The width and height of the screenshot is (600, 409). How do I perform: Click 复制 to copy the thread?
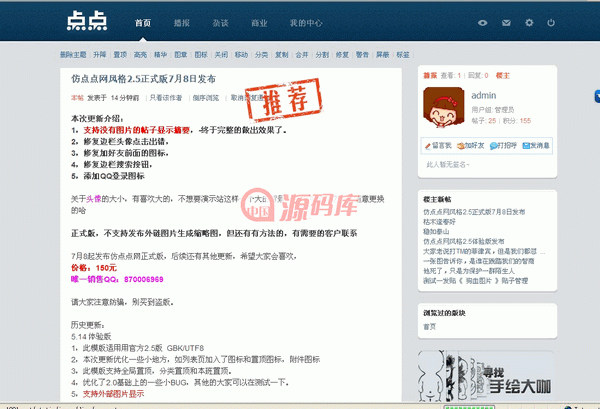282,55
